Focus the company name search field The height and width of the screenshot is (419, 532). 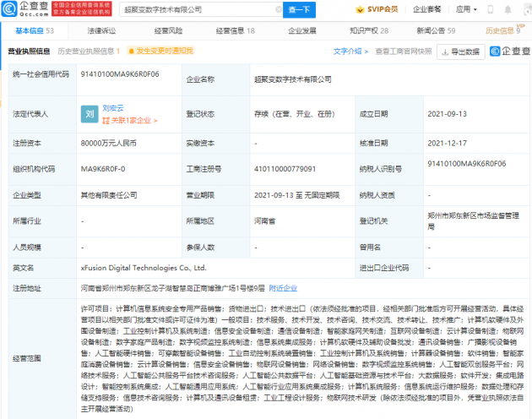pos(199,10)
